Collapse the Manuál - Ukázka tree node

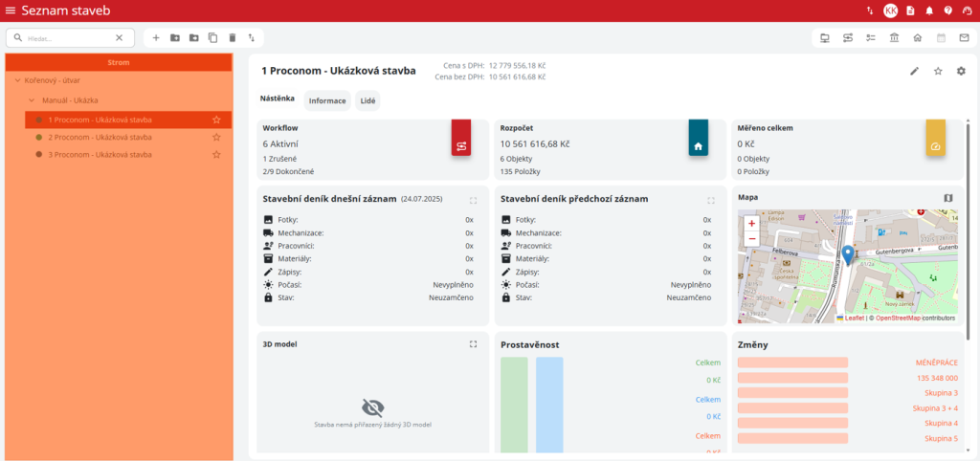(32, 100)
